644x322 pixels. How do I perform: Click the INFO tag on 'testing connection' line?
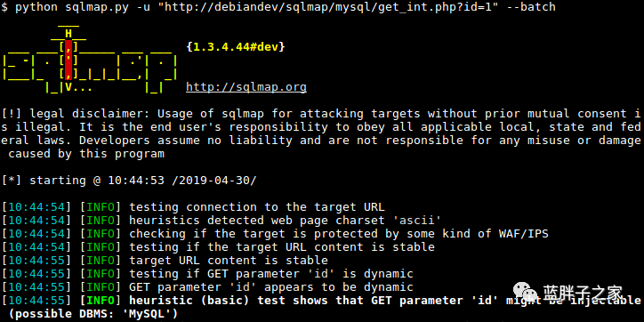point(101,207)
